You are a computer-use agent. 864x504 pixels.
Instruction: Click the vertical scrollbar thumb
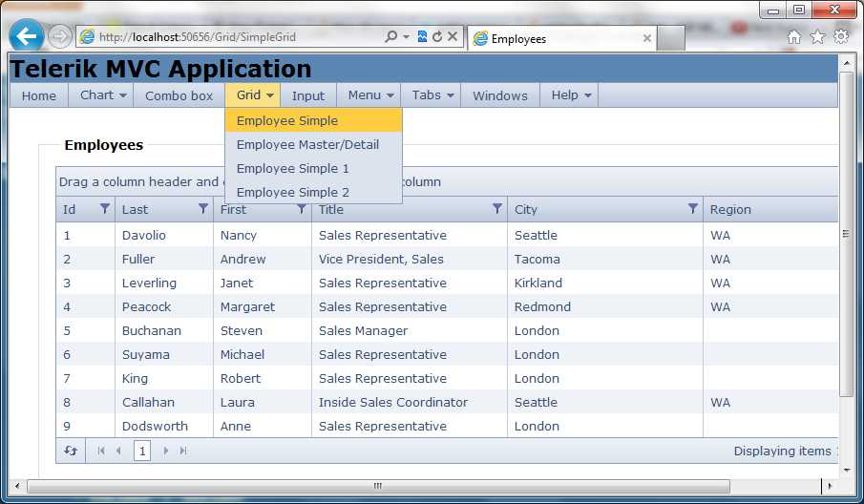pyautogui.click(x=847, y=234)
